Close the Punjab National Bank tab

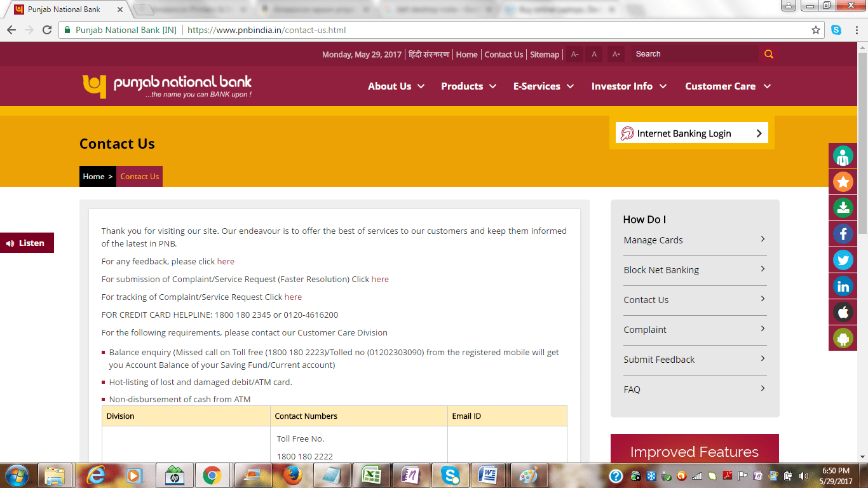pyautogui.click(x=121, y=10)
